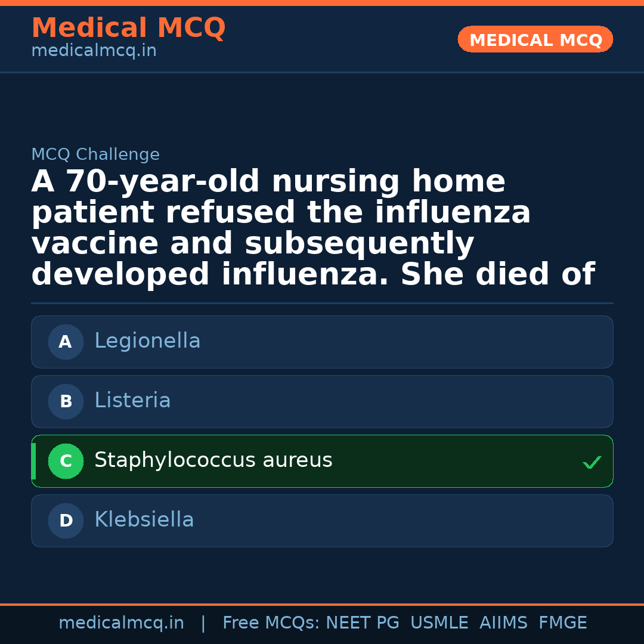This screenshot has width=644, height=644.
Task: Click the Medical MCQ title in header
Action: 128,28
